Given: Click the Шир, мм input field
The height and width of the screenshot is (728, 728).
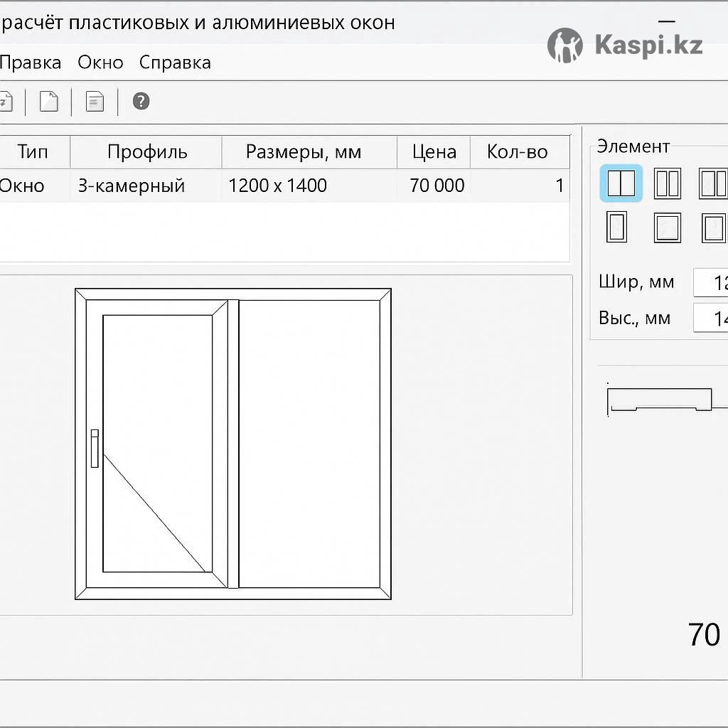Looking at the screenshot, I should (710, 282).
